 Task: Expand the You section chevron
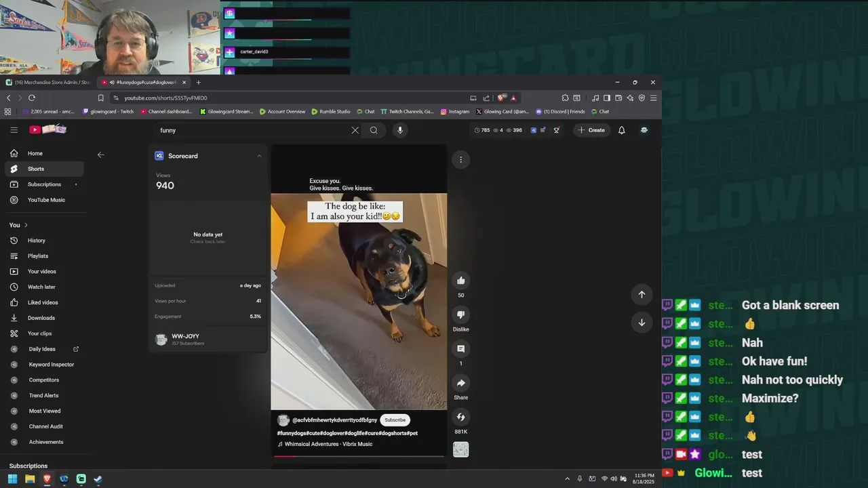(26, 225)
